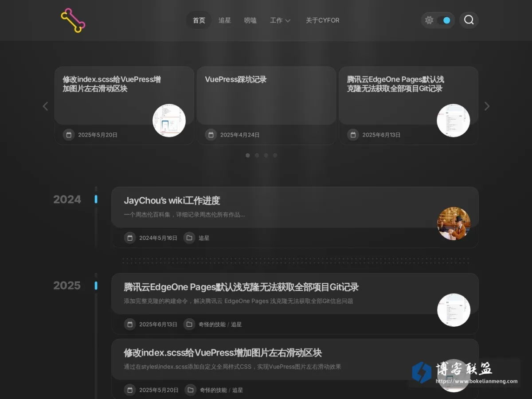
Task: Toggle the dark mode switch
Action: (444, 20)
